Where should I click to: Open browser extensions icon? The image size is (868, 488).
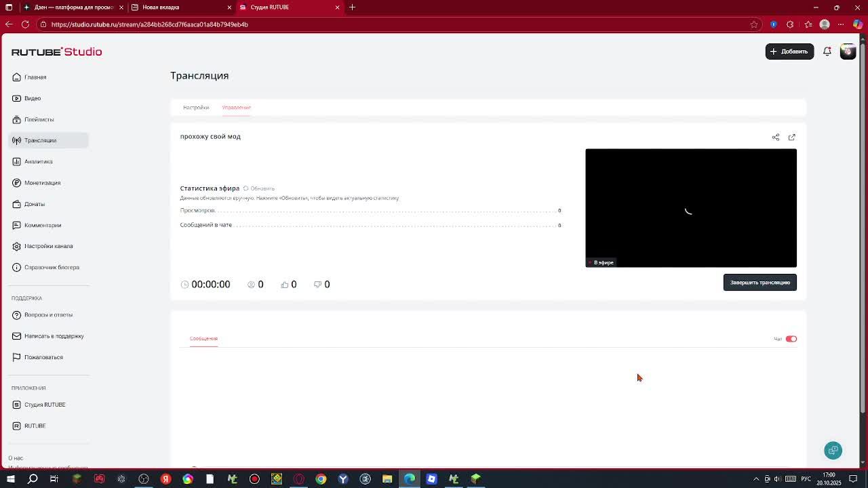pos(790,24)
